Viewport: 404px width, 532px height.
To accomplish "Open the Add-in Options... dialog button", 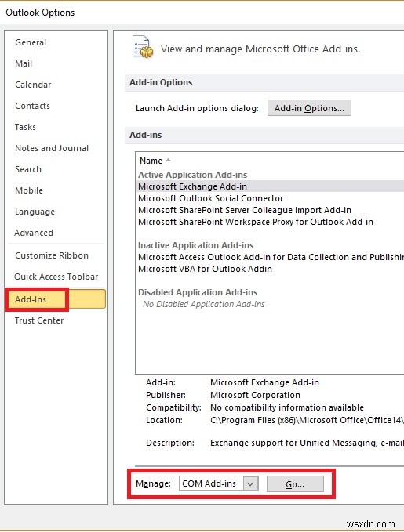I will (x=309, y=108).
